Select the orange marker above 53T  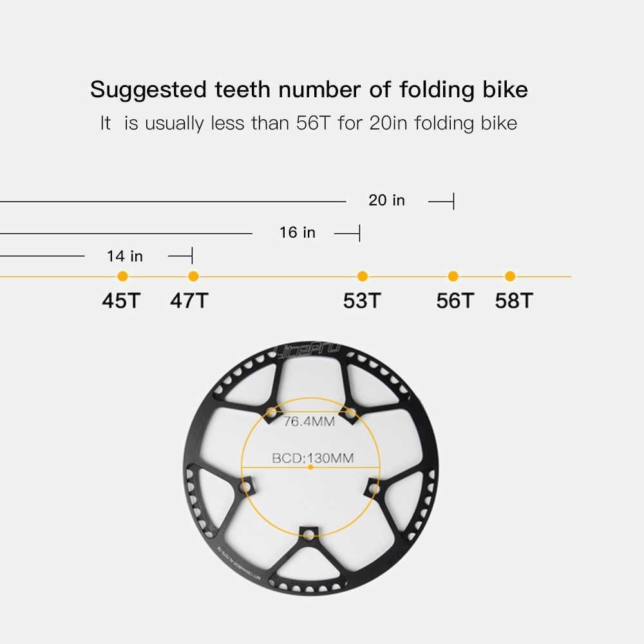pyautogui.click(x=363, y=276)
